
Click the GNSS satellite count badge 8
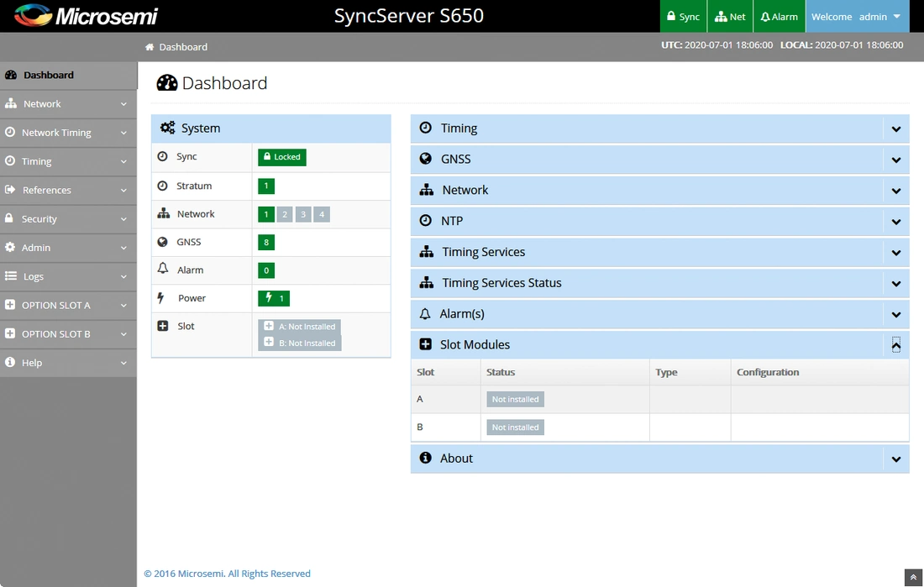tap(266, 242)
